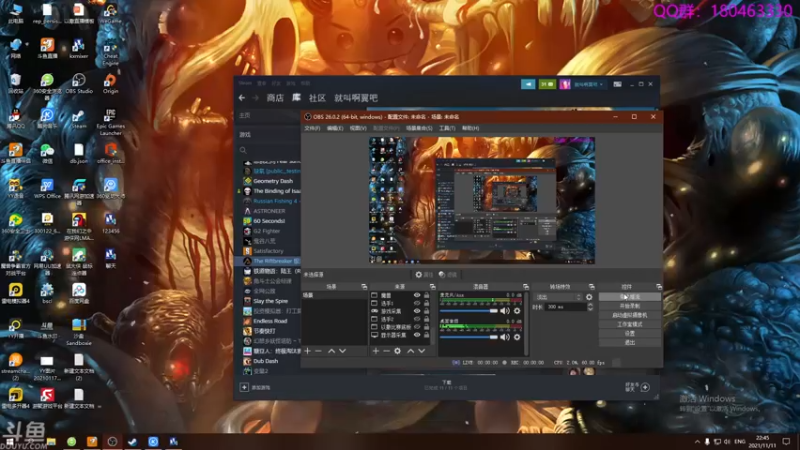This screenshot has width=800, height=450.
Task: Add a new source with the plus icon
Action: (x=376, y=351)
